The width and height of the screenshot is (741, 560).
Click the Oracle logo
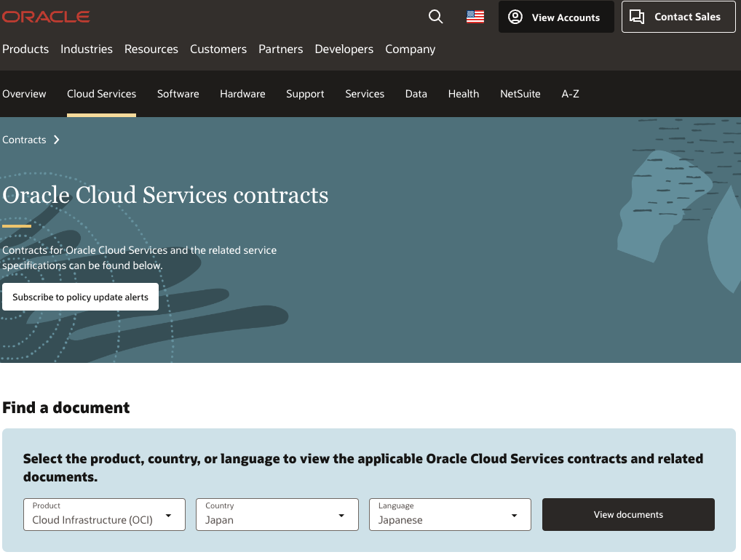46,17
